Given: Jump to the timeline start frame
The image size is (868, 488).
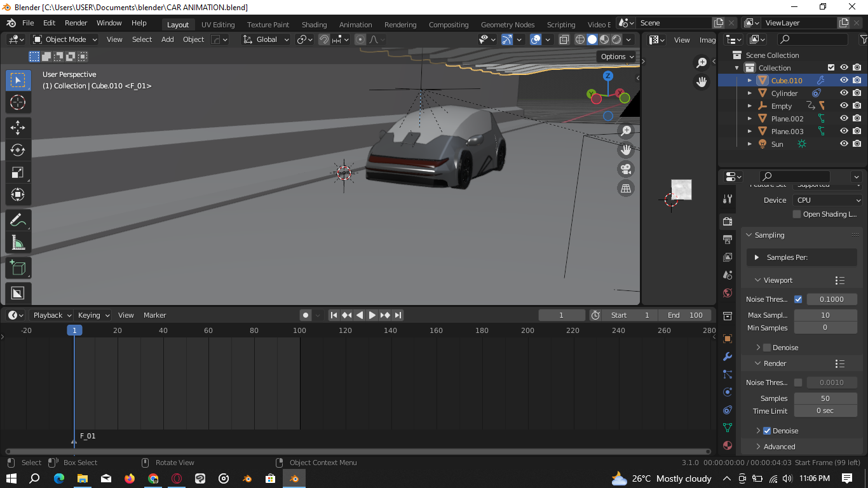Looking at the screenshot, I should (x=334, y=315).
